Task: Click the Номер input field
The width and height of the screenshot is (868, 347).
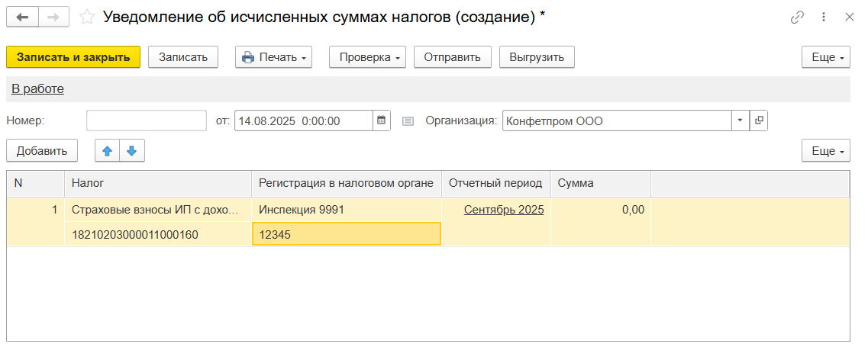Action: coord(146,120)
